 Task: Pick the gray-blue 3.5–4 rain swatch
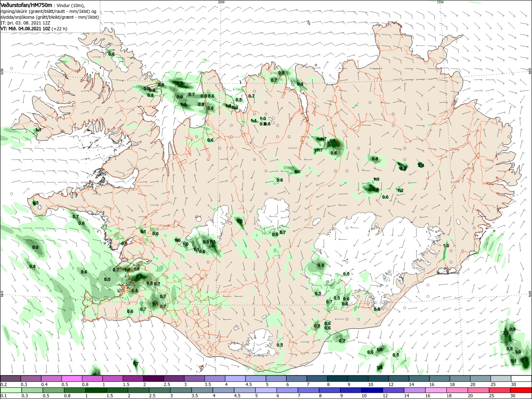click(202, 390)
